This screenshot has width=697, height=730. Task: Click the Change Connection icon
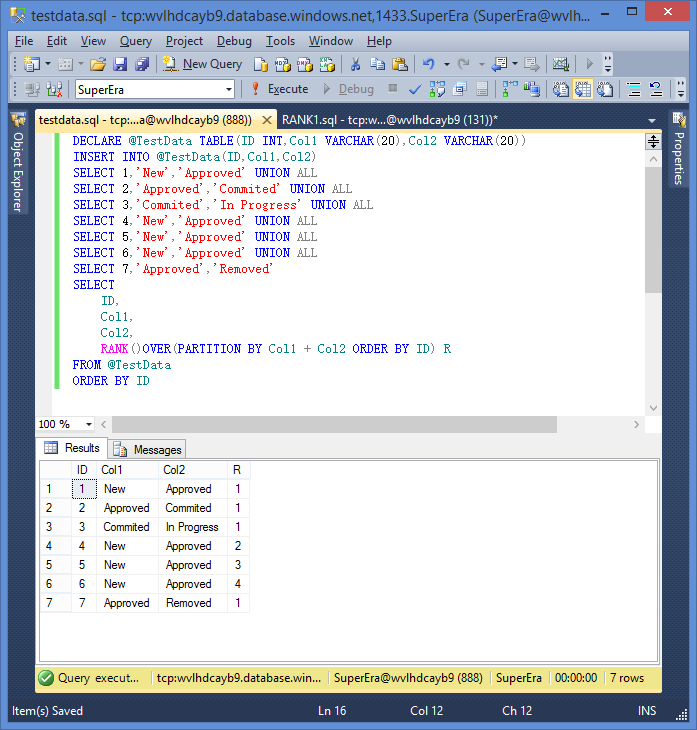(55, 89)
